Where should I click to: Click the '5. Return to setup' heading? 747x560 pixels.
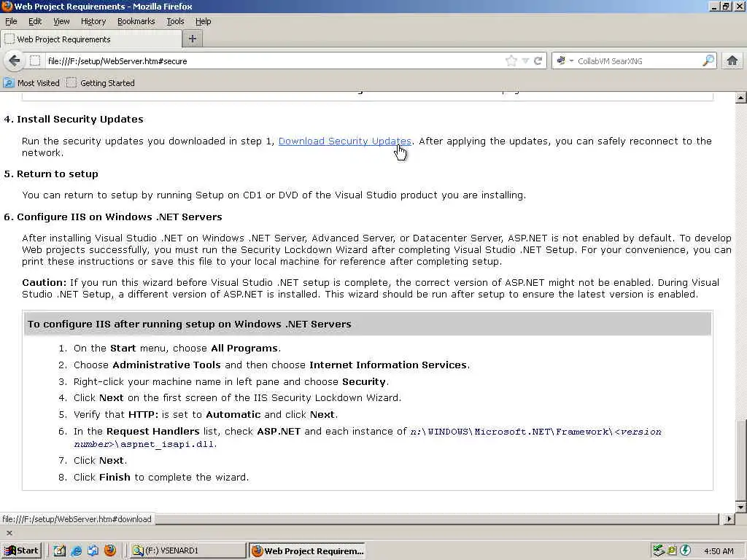tap(51, 174)
